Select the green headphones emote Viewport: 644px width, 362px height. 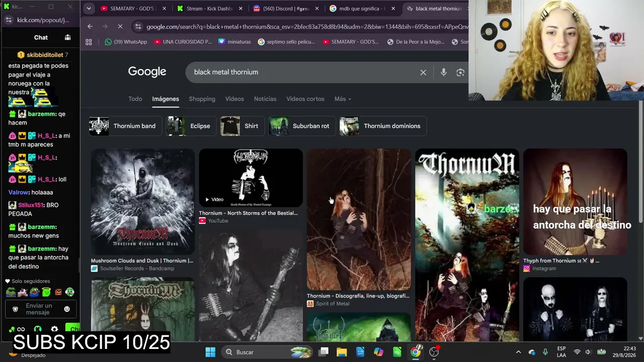coord(70,292)
